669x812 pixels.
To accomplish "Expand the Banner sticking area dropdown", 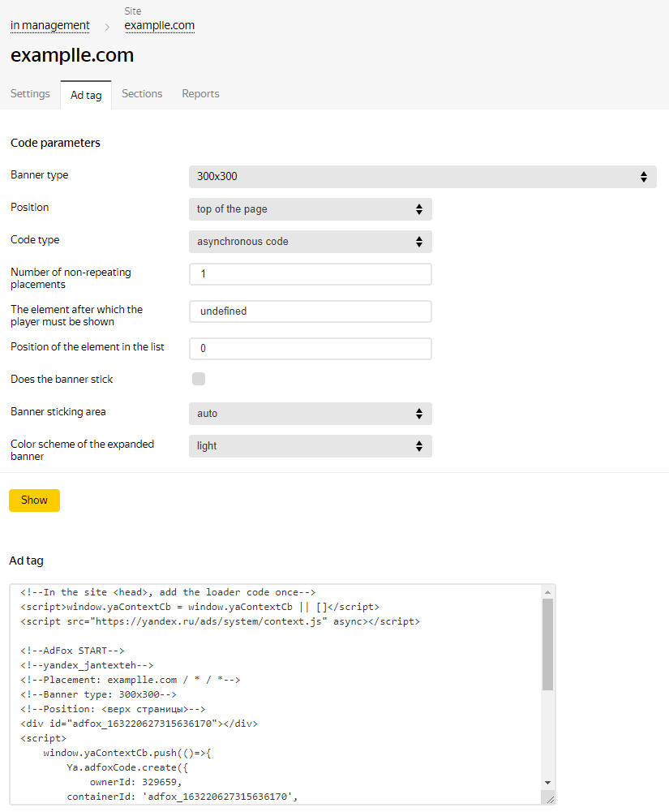I will (x=310, y=414).
